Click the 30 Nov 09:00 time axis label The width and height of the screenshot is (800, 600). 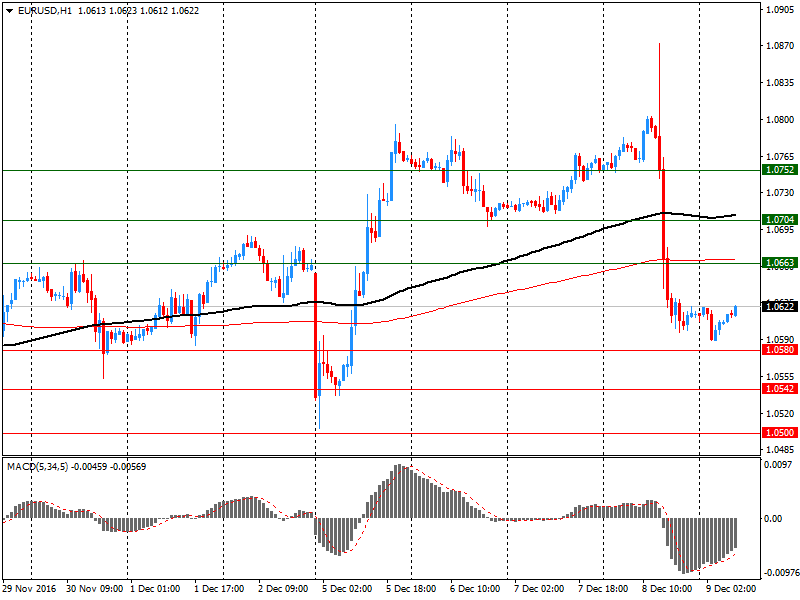95,589
